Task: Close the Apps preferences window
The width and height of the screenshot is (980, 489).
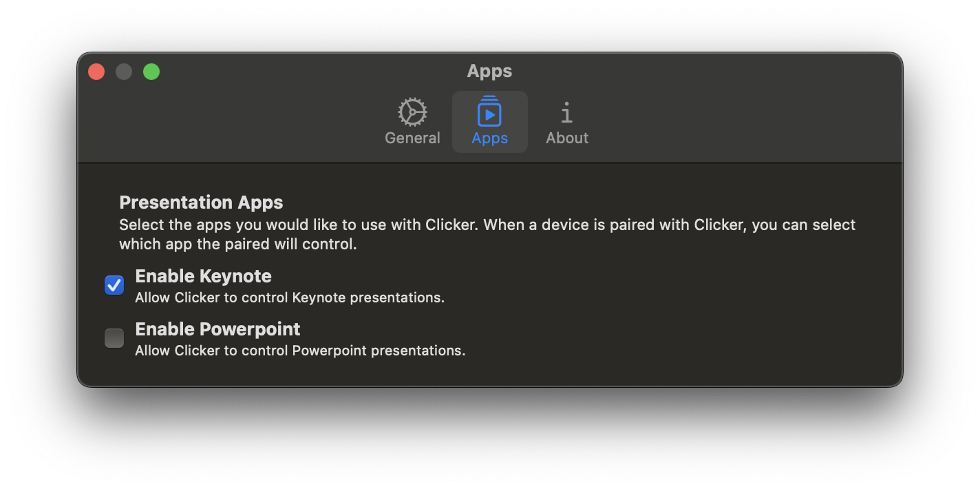Action: click(96, 72)
